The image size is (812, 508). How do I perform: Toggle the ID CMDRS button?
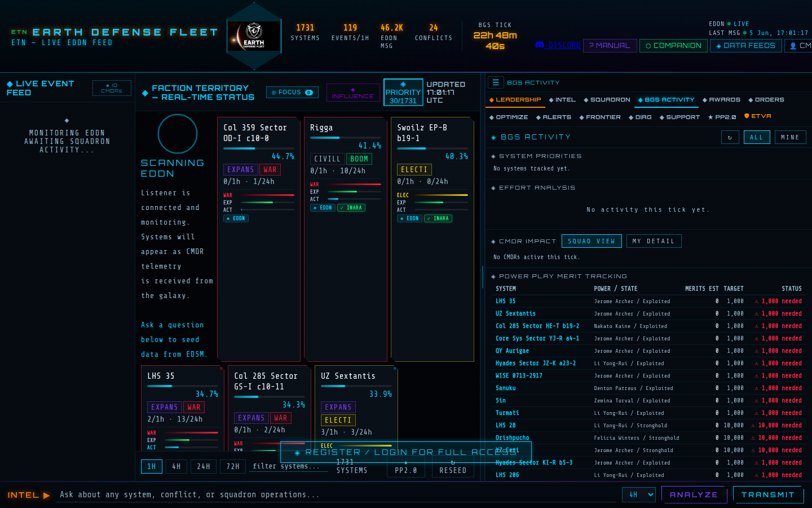tap(112, 88)
